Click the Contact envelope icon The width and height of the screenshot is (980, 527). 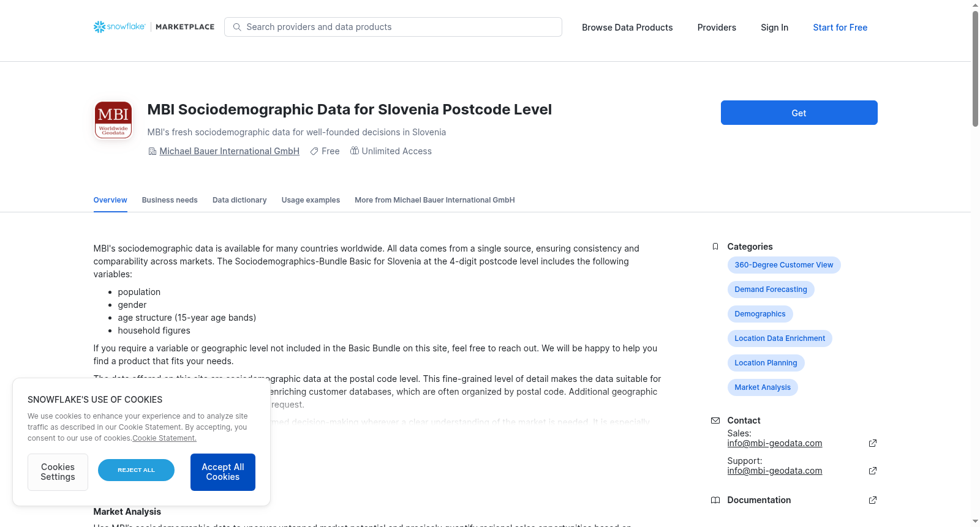tap(715, 420)
